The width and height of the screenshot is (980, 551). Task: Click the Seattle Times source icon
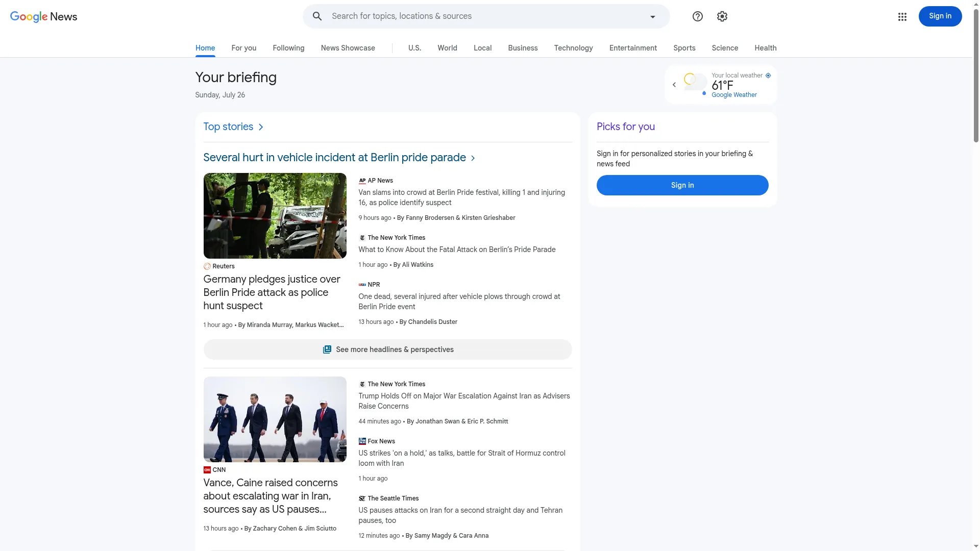tap(362, 498)
